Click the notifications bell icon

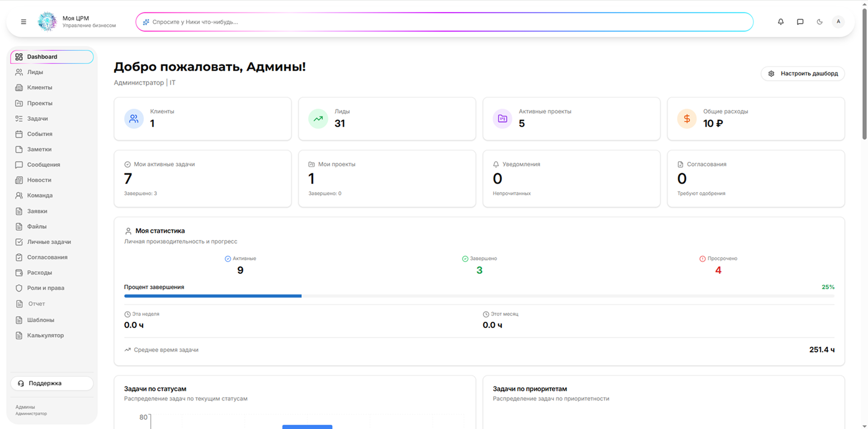point(780,22)
